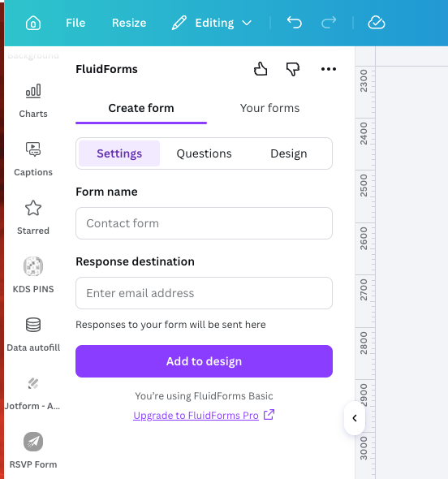Open the File menu
Image resolution: width=448 pixels, height=479 pixels.
pos(75,23)
